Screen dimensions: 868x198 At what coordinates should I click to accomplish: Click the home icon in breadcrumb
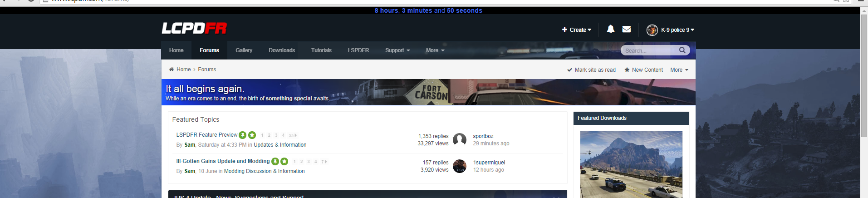click(x=172, y=69)
